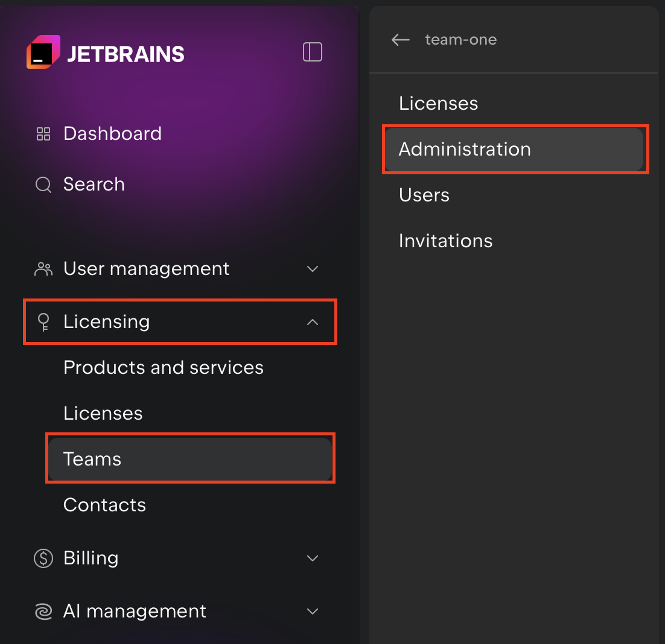Expand the AI management chevron
Image resolution: width=665 pixels, height=644 pixels.
312,611
